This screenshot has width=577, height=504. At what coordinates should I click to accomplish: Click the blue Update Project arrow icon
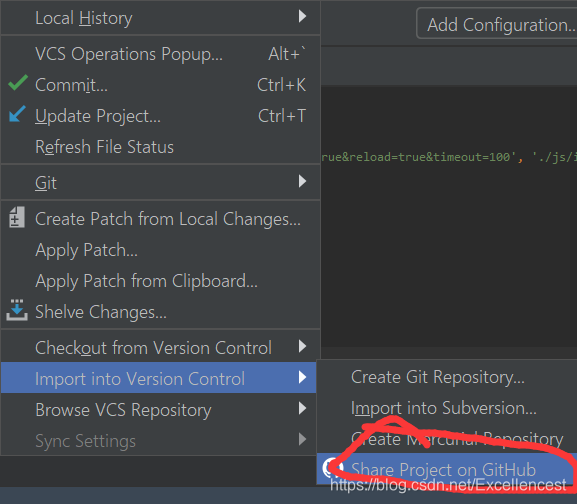(x=17, y=114)
